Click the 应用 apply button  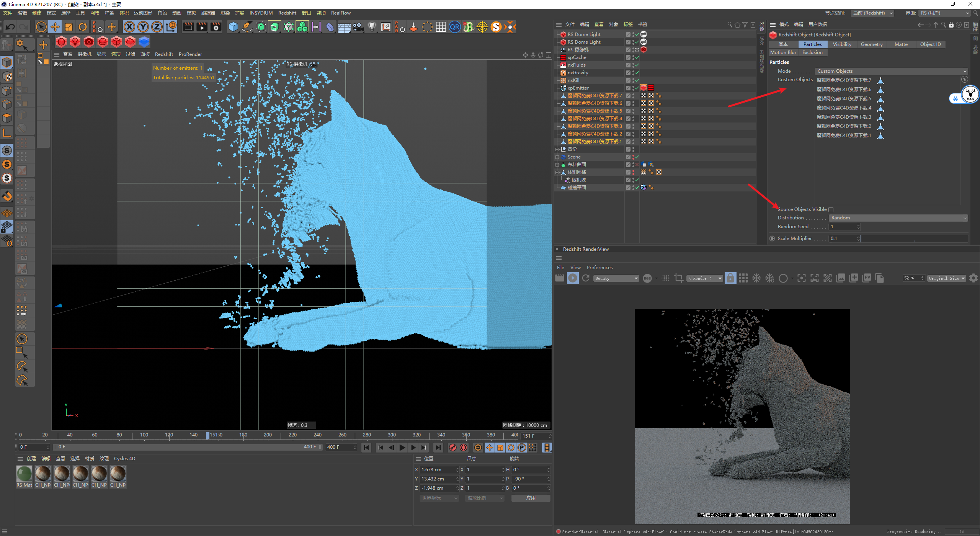coord(531,498)
